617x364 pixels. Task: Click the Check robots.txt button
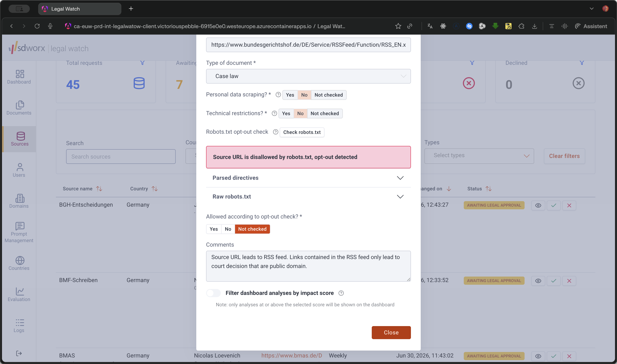click(302, 132)
